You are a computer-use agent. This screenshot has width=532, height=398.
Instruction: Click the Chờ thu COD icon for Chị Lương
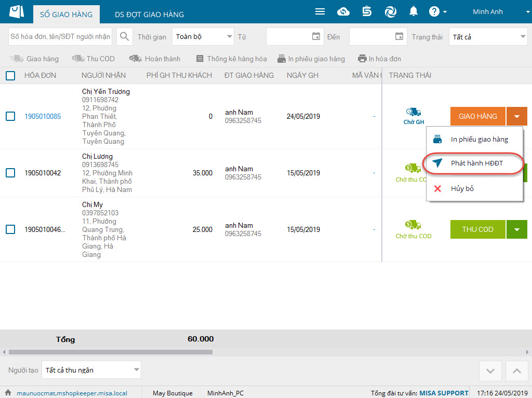click(x=413, y=168)
